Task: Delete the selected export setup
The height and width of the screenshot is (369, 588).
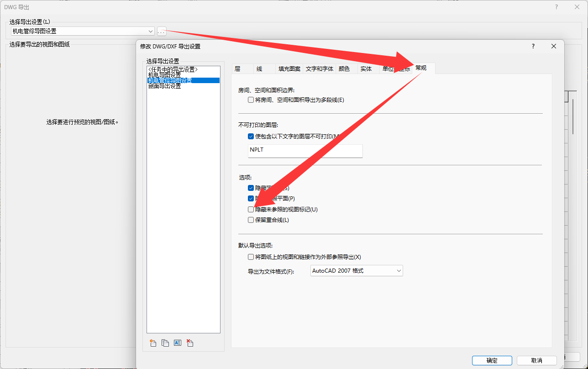Action: [x=190, y=343]
